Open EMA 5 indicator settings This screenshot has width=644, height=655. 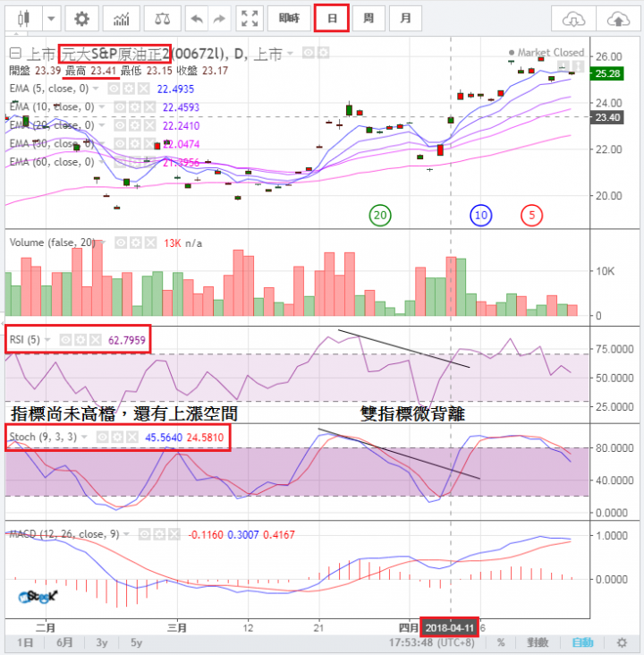[129, 89]
